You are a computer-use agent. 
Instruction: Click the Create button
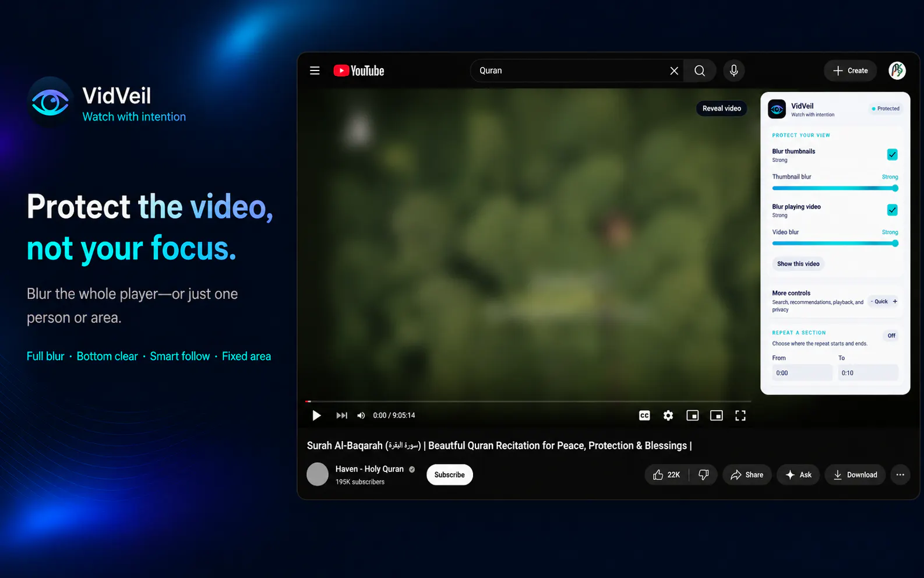coord(851,71)
